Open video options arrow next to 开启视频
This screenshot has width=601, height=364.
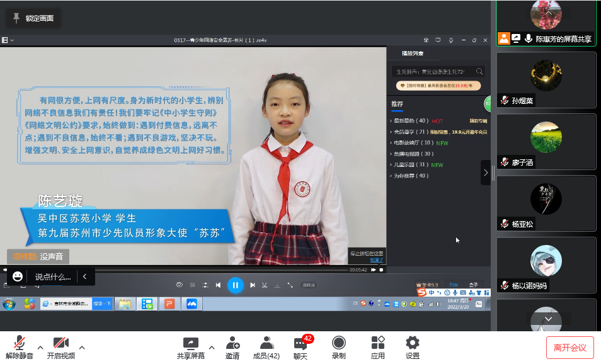82,348
